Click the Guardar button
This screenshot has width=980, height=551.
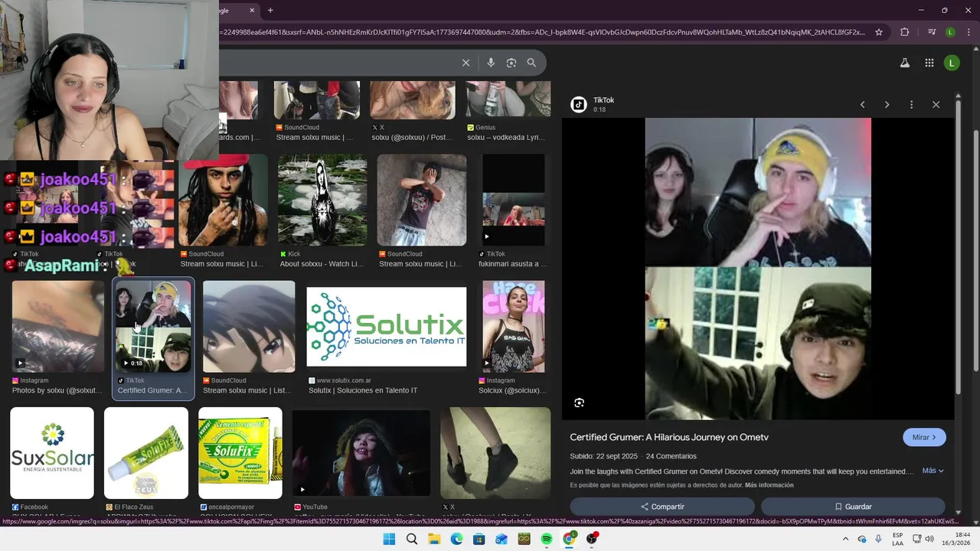click(x=853, y=507)
